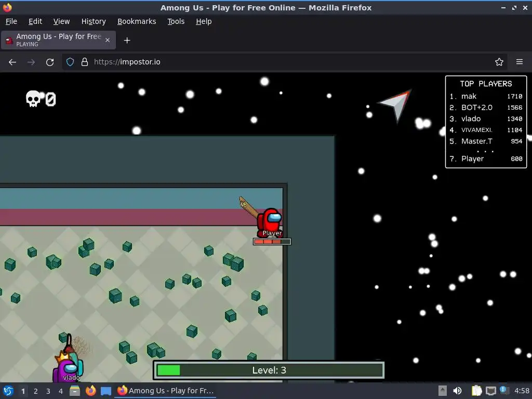Image resolution: width=532 pixels, height=399 pixels.
Task: Click the Among Us taskbar window button
Action: [165, 391]
